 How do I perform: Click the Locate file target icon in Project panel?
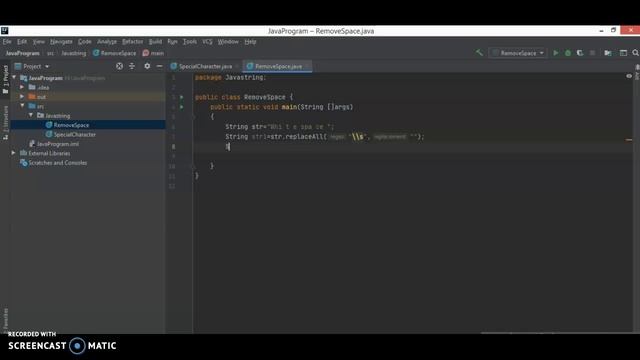coord(119,66)
